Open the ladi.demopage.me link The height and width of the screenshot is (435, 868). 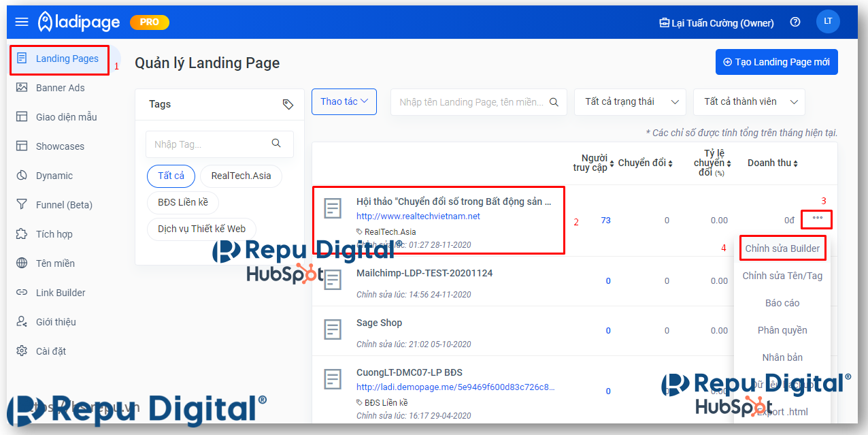coord(455,387)
